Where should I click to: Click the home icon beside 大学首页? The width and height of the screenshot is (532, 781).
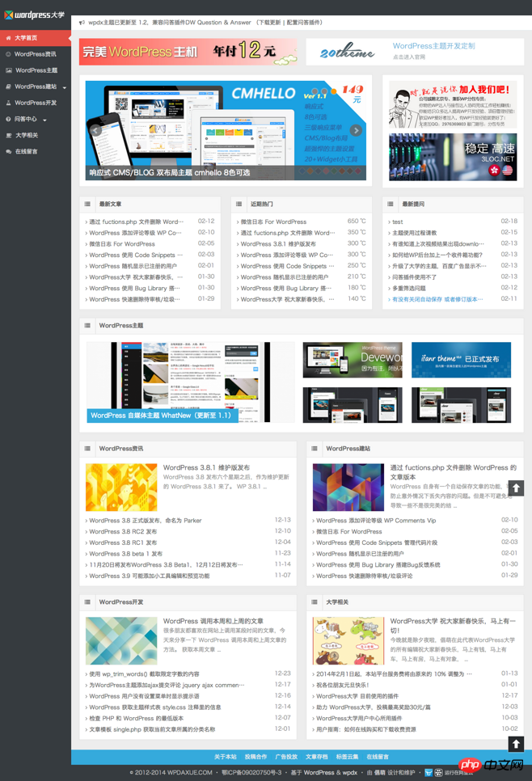click(x=8, y=38)
